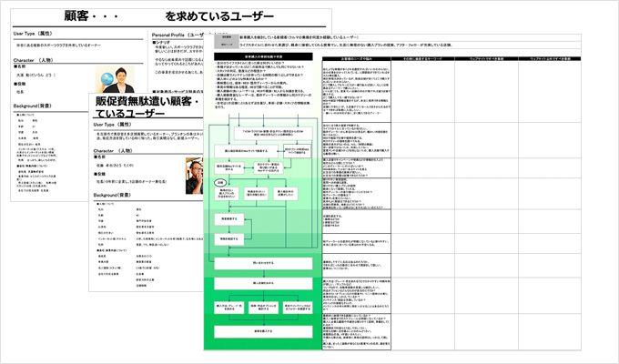Screen dimensions: 619x364
Task: Click the oval '店舗' node in flowchart
Action: 220,183
